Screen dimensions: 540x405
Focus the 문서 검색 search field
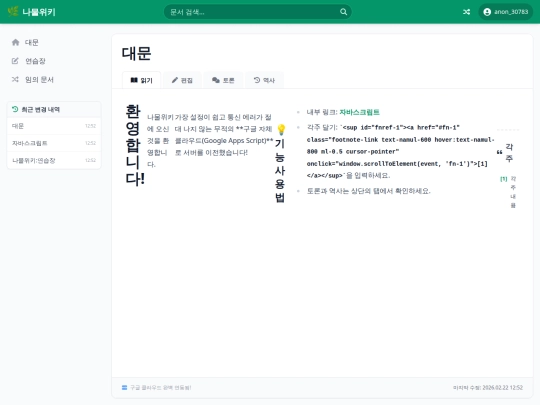click(x=258, y=12)
